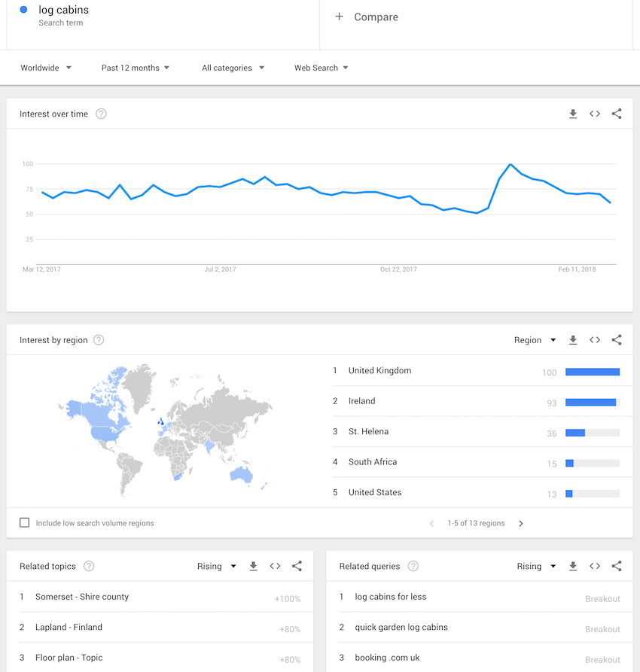Viewport: 640px width, 672px height.
Task: Embed the Related topics card
Action: pyautogui.click(x=276, y=567)
